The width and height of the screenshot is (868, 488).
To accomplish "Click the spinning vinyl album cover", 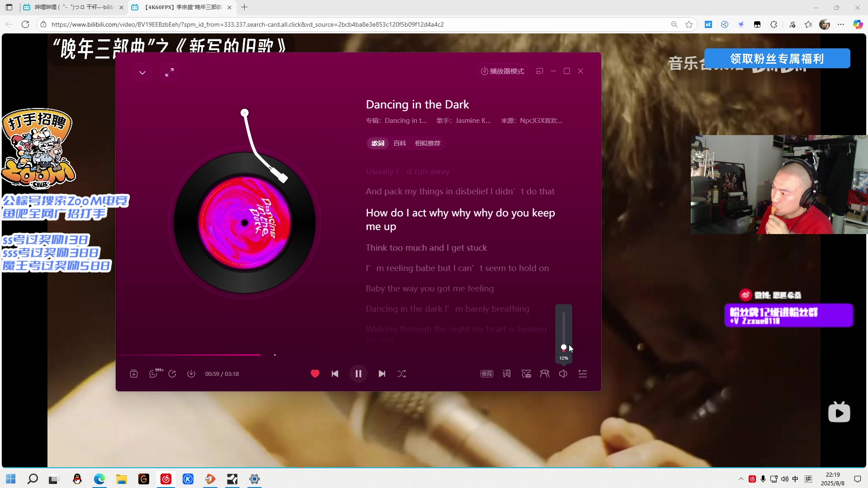I will click(245, 223).
